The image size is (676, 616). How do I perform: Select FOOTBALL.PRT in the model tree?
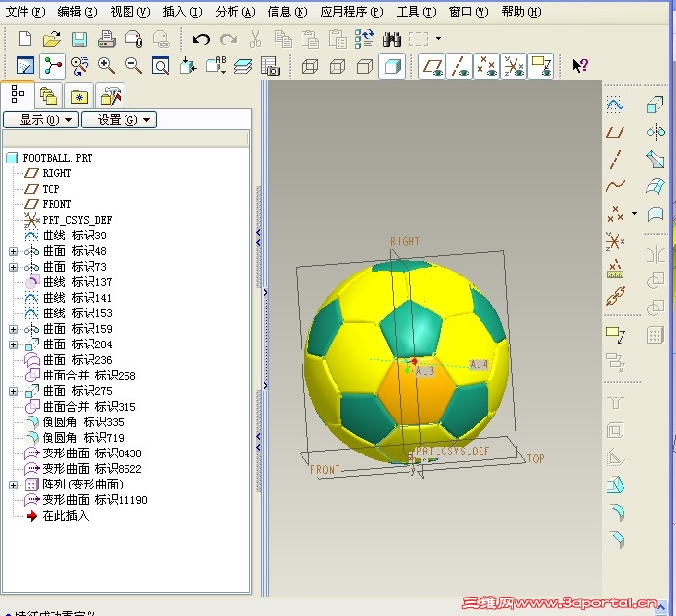pos(57,158)
